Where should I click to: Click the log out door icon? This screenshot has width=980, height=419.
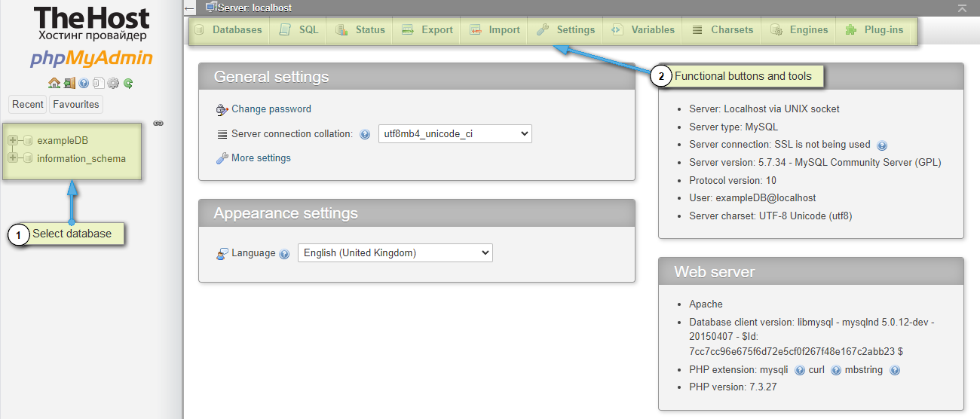69,83
